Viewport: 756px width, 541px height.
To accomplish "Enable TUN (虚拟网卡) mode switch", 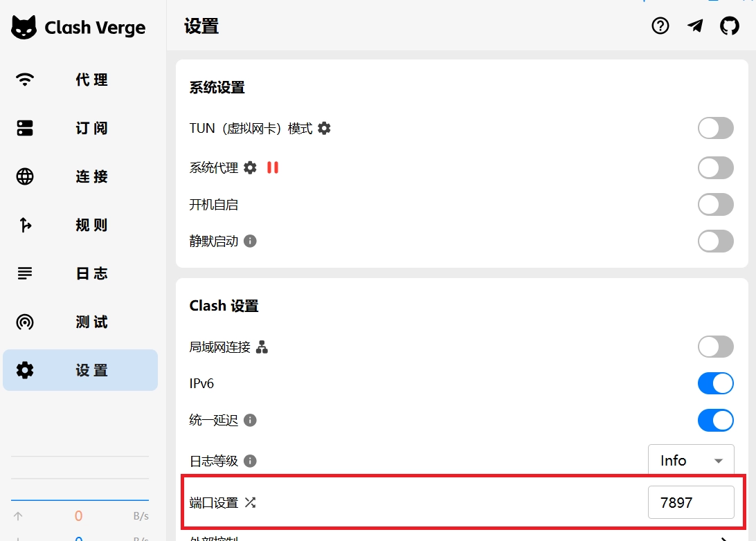I will [x=716, y=128].
